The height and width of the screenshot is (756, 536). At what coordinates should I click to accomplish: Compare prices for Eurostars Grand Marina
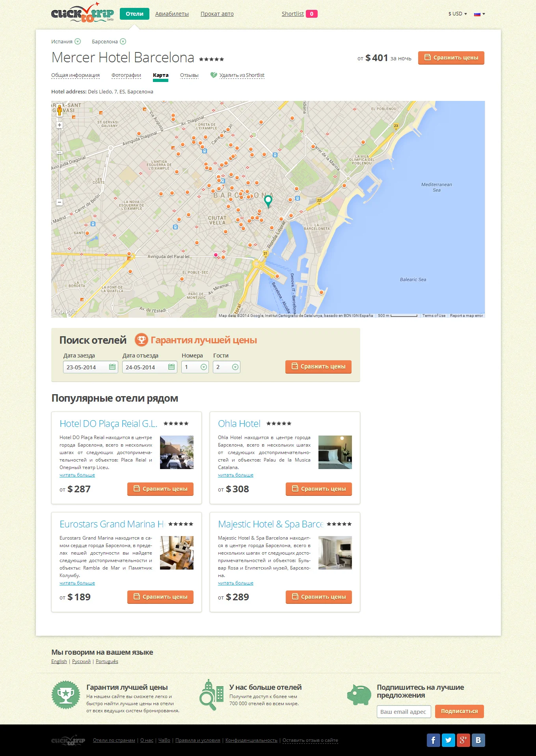(x=160, y=597)
